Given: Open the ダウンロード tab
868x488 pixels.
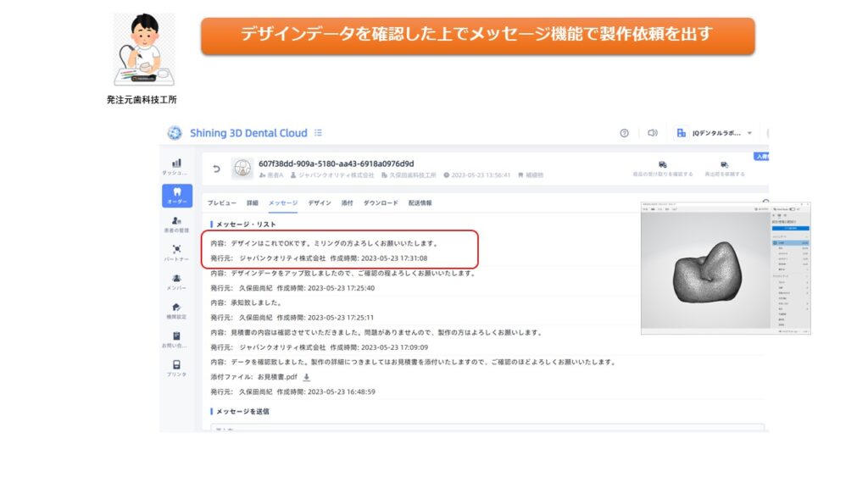Looking at the screenshot, I should [381, 203].
